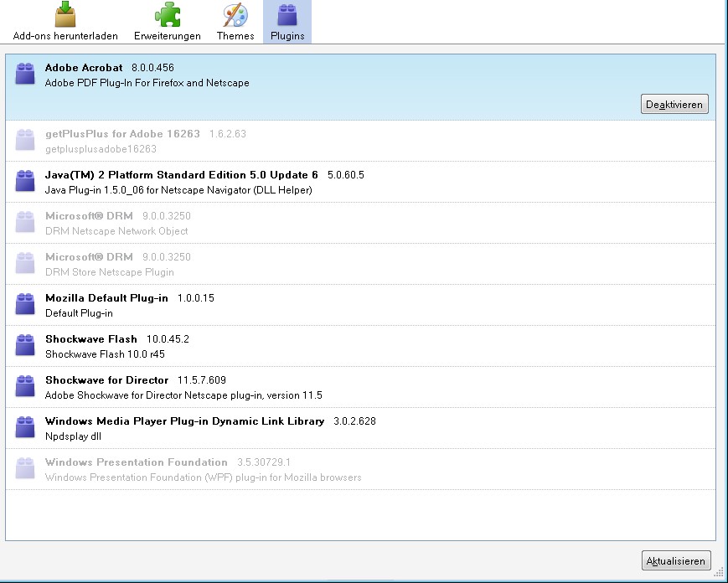Click the Adobe Acrobat plugin icon
The height and width of the screenshot is (583, 728).
[25, 74]
